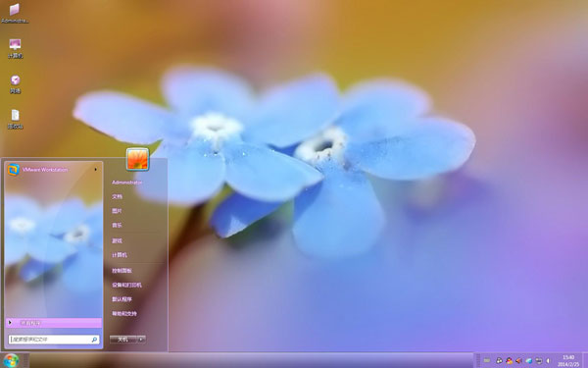This screenshot has width=588, height=368.
Task: Click the user account picture
Action: coord(137,159)
